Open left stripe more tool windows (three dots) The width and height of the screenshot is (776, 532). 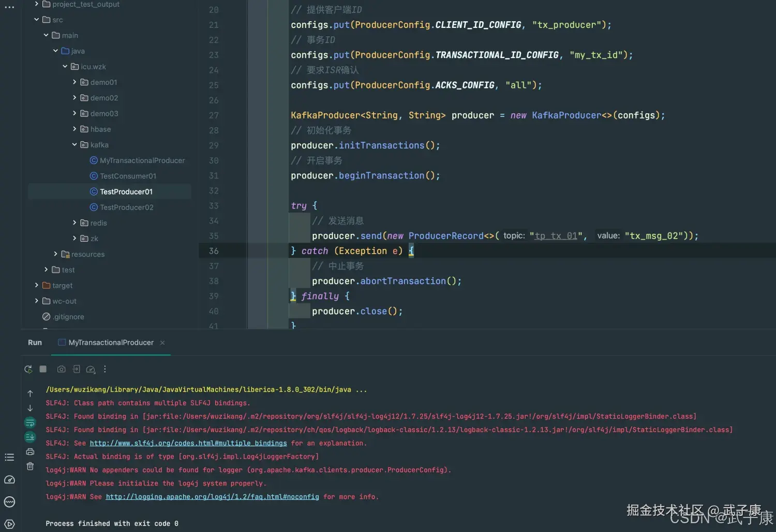point(9,8)
